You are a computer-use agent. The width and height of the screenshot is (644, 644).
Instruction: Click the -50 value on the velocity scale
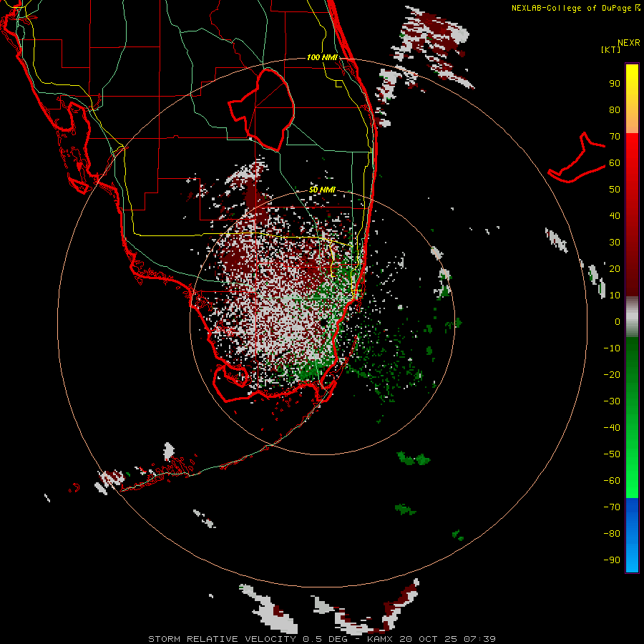pyautogui.click(x=612, y=454)
